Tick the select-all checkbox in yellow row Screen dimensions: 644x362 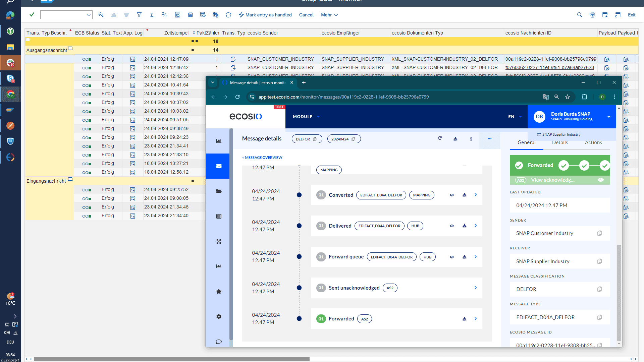coord(28,40)
